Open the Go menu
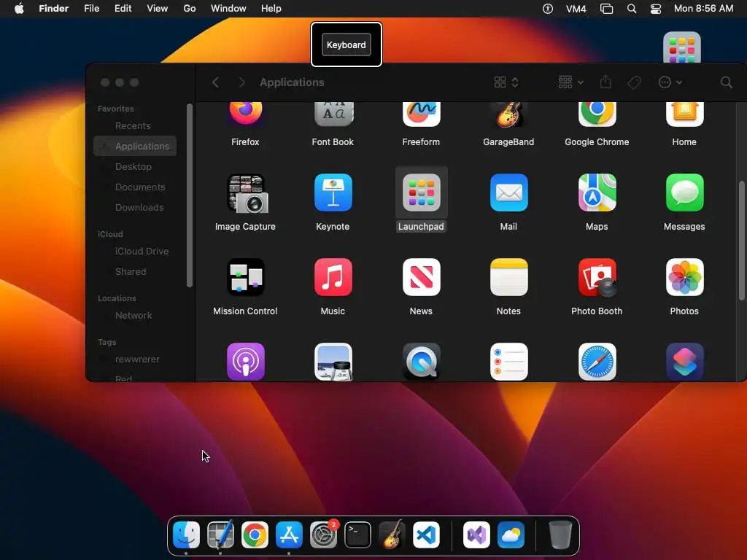 [x=190, y=9]
